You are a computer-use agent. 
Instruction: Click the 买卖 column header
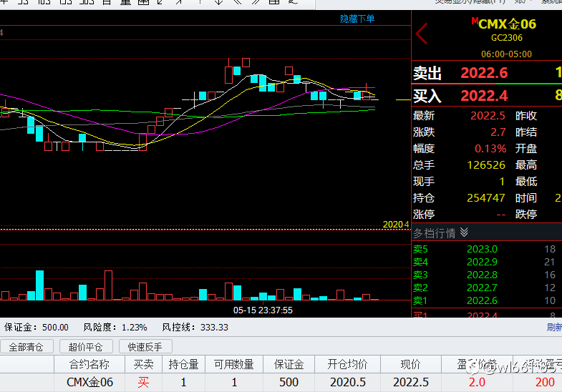point(143,364)
